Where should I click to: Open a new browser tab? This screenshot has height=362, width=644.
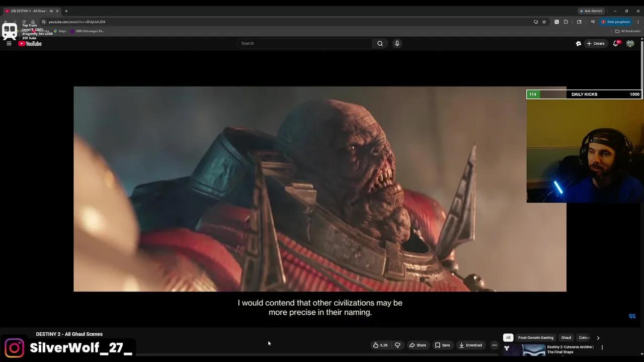(x=66, y=11)
